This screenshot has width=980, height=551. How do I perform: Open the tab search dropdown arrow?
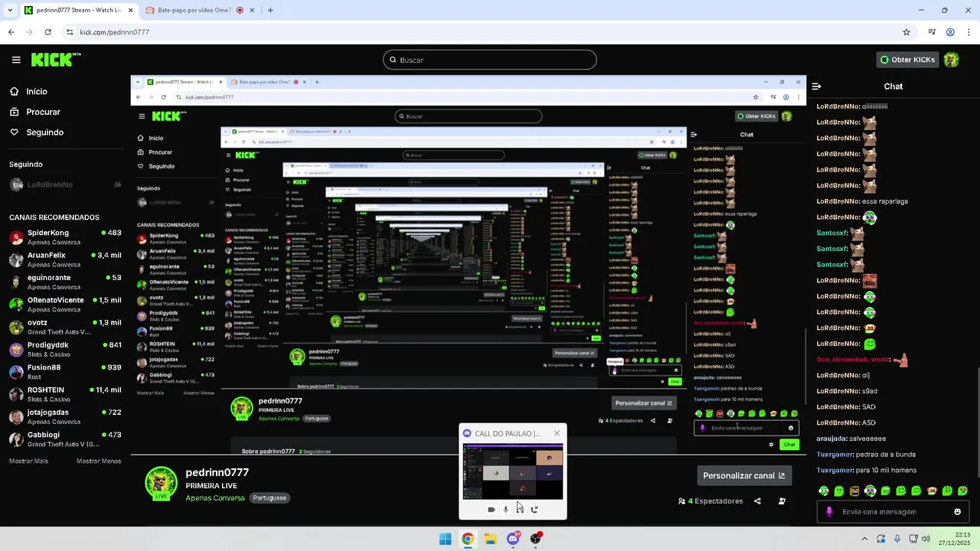pyautogui.click(x=9, y=11)
